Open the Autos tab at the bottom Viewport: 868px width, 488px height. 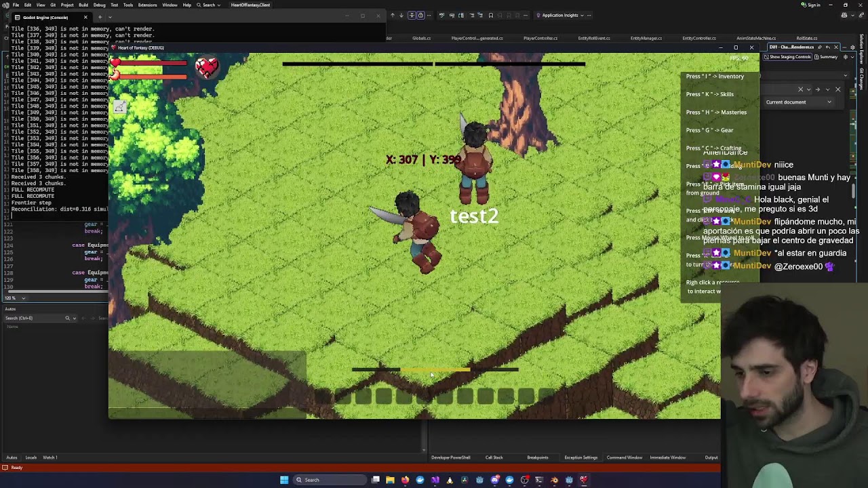pos(12,457)
